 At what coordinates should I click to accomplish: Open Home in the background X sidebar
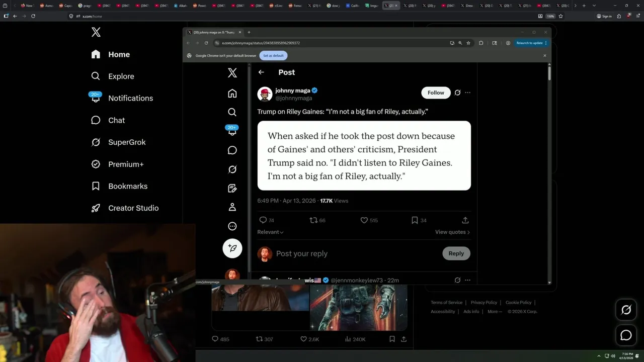(x=110, y=54)
